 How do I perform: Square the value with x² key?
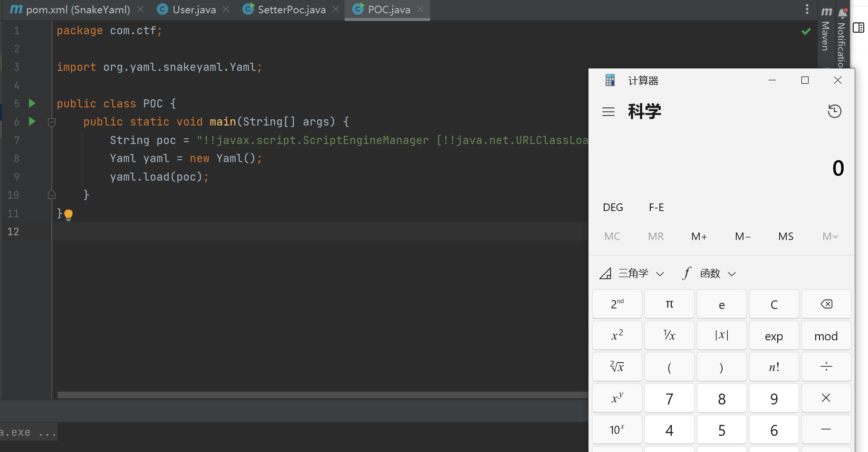pyautogui.click(x=617, y=336)
